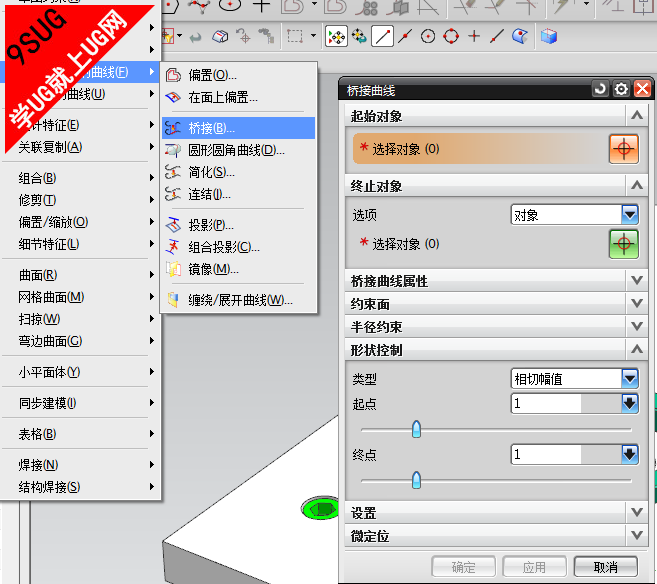
Task: Close the 桥接曲线 dialog
Action: (x=642, y=89)
